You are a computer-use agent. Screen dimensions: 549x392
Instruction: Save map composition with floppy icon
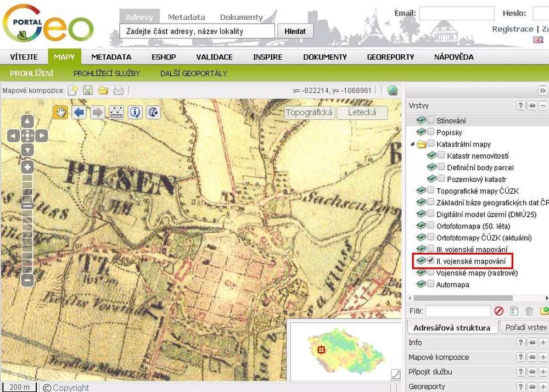tap(87, 91)
